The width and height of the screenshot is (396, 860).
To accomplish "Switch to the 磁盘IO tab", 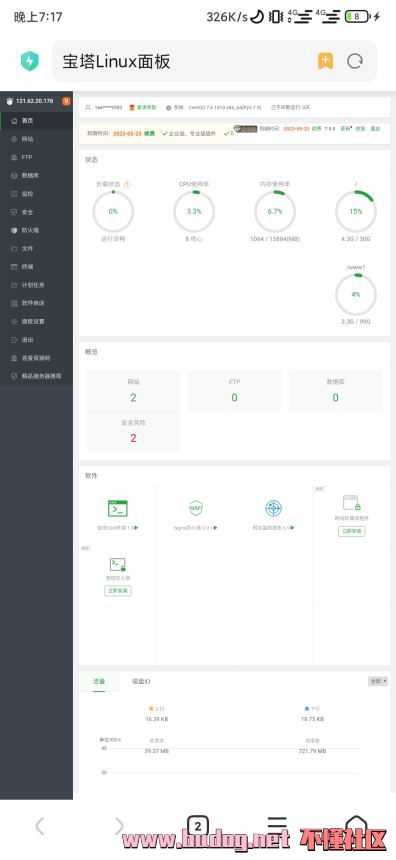I will [x=141, y=681].
